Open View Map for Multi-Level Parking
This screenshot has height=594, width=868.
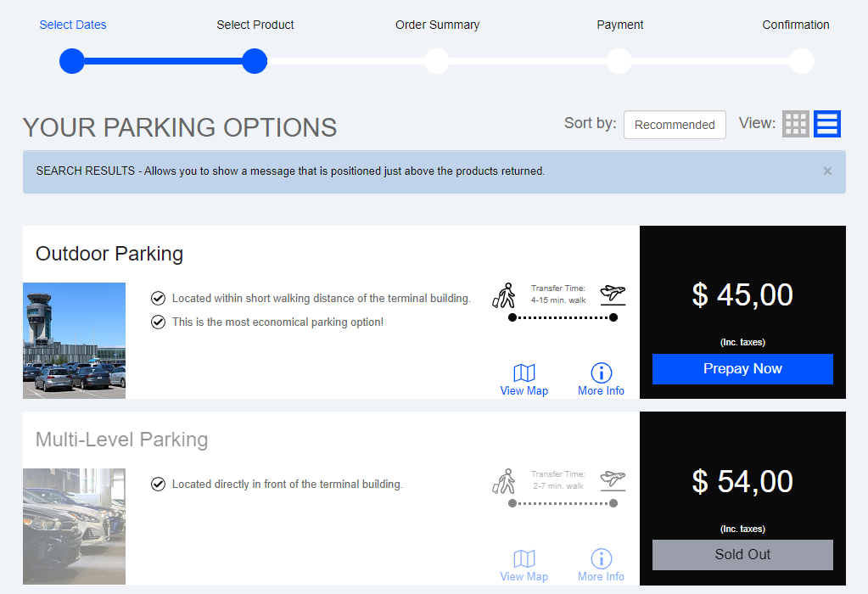click(x=524, y=563)
